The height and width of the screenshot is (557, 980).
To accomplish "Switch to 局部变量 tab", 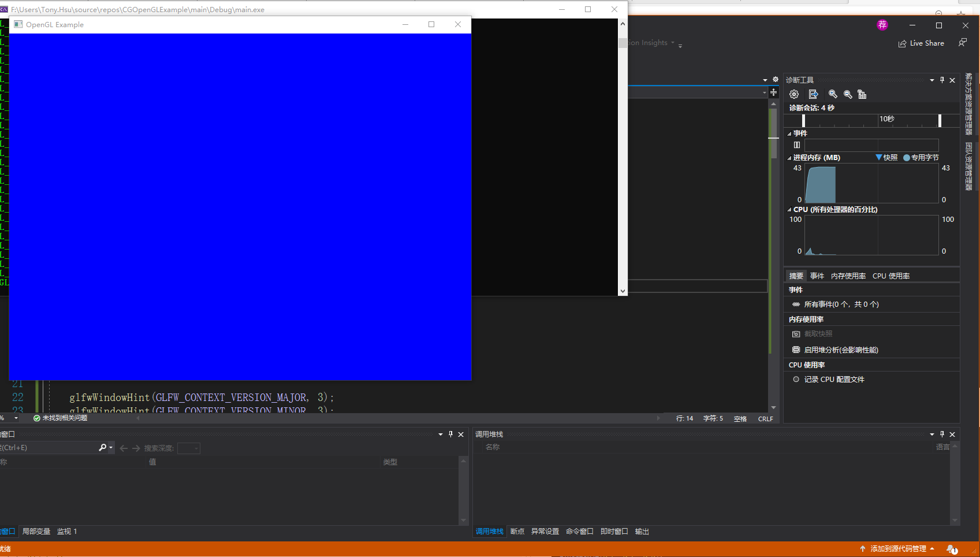I will pos(36,531).
